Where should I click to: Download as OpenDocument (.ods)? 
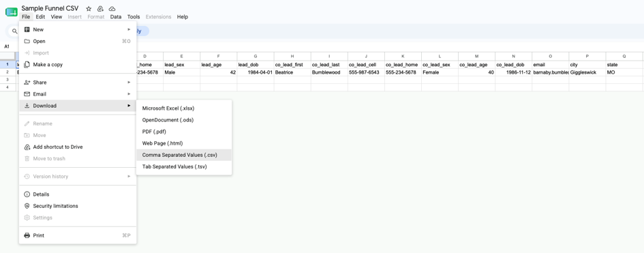pyautogui.click(x=184, y=120)
